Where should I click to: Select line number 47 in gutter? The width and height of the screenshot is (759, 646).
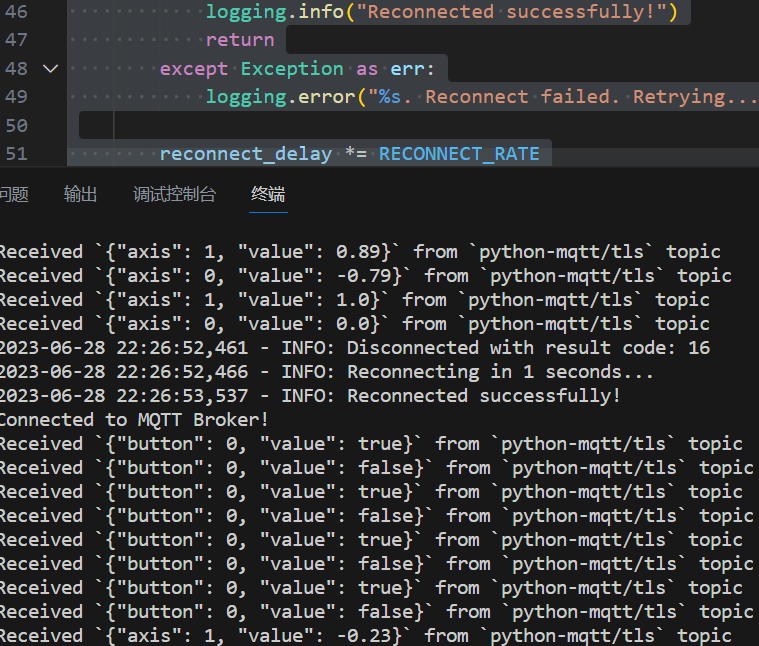16,40
